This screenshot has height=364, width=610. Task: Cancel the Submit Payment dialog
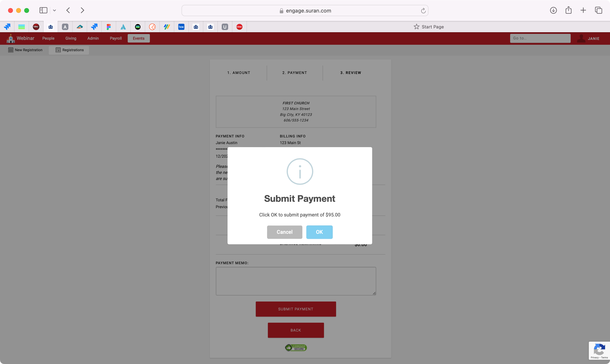point(284,232)
